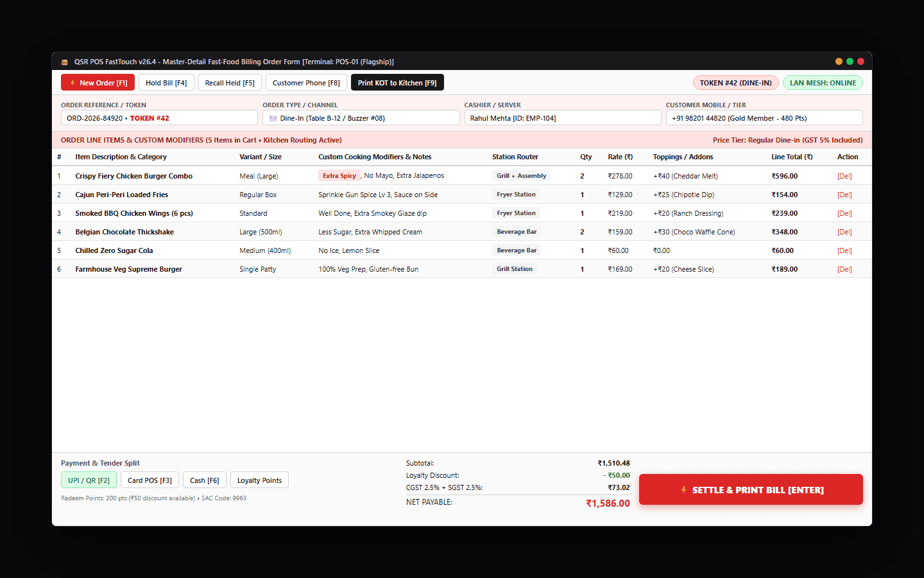Click Line Total (₹) column header
Screen dimensions: 924x578
point(792,157)
